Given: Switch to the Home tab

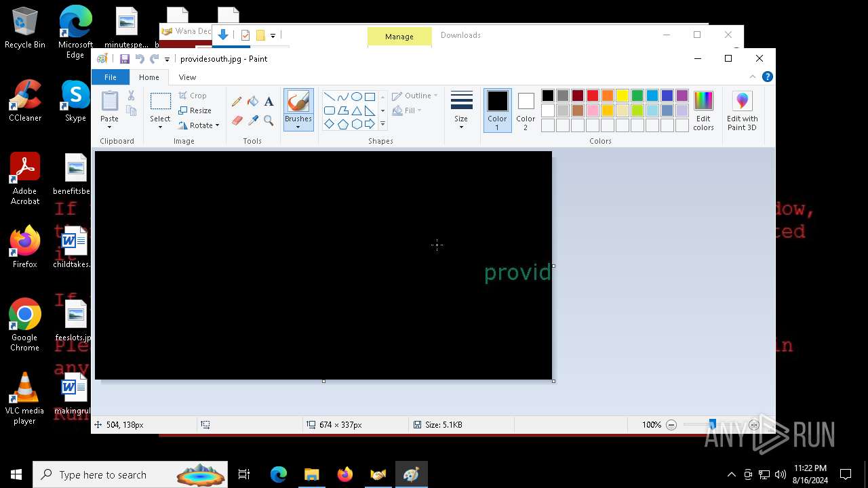Looking at the screenshot, I should click(x=149, y=77).
